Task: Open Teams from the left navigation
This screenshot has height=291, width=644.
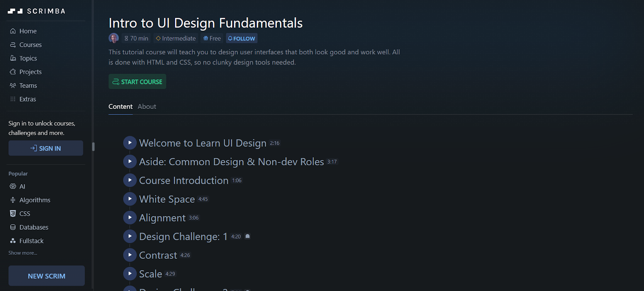Action: [28, 85]
